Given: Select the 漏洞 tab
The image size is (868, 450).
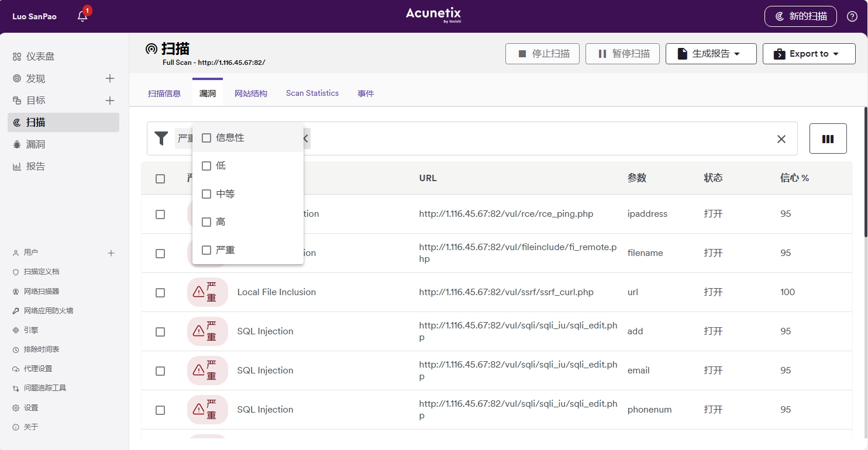Looking at the screenshot, I should coord(208,94).
